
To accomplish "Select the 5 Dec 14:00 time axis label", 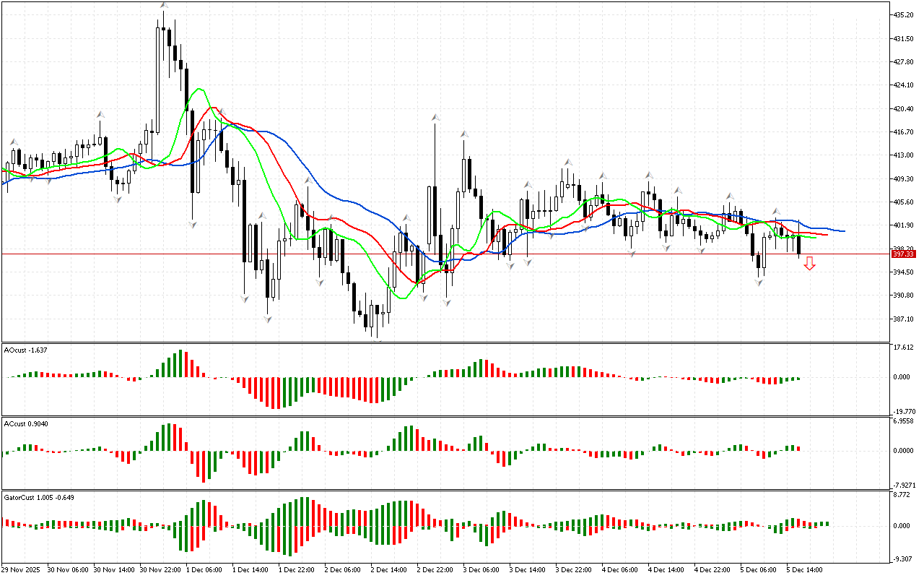I will pos(805,569).
